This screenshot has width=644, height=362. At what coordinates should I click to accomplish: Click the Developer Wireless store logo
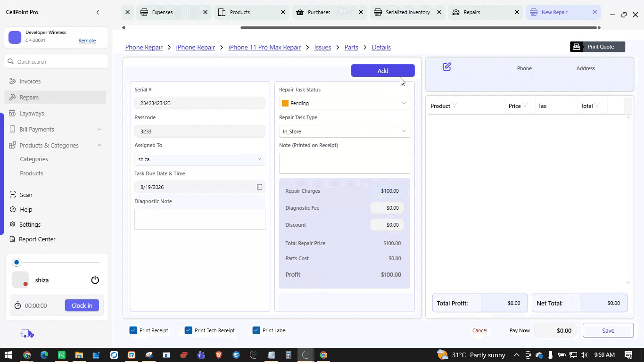tap(15, 38)
